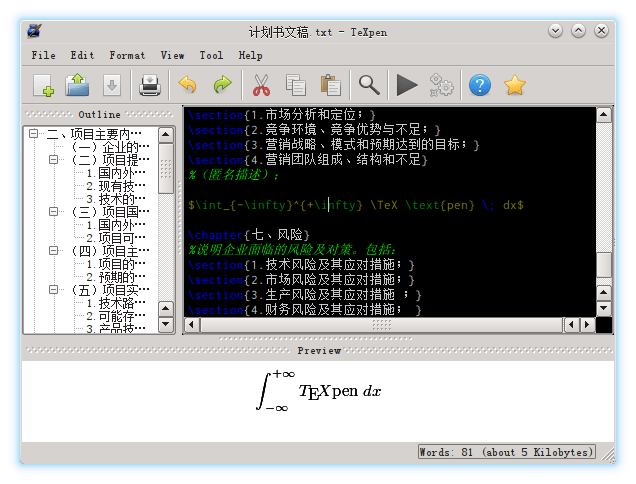Undo the last edit with the yellow arrow
This screenshot has height=484, width=636.
(187, 85)
